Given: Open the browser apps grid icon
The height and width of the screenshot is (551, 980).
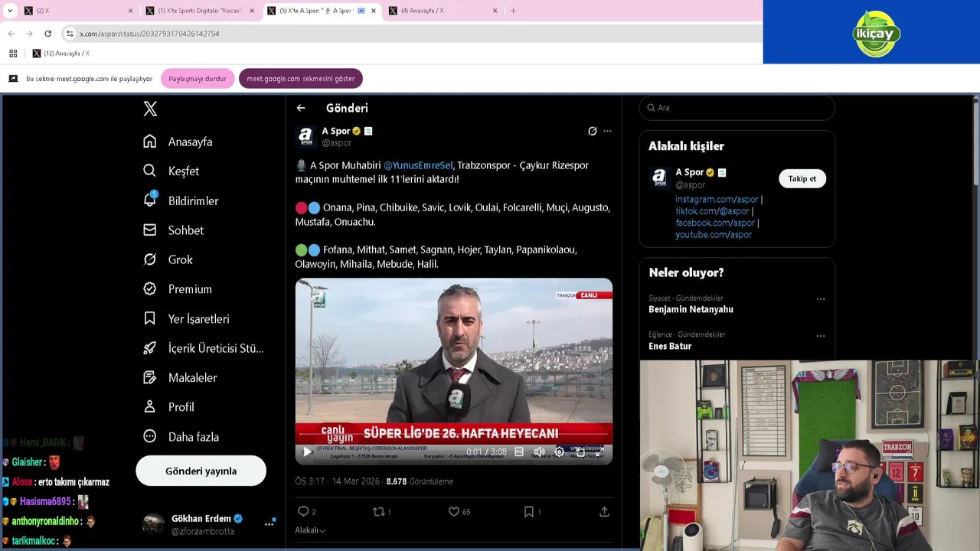Looking at the screenshot, I should (13, 54).
